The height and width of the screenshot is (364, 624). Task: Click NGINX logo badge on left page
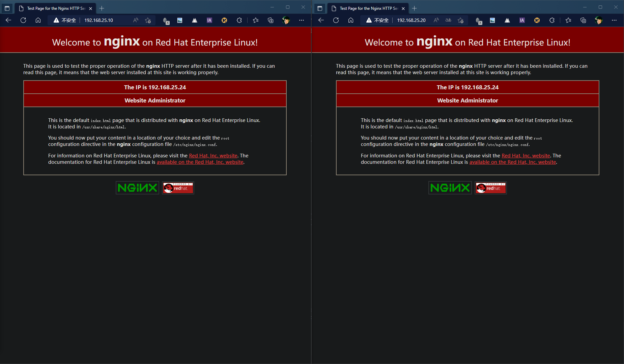[x=137, y=188]
